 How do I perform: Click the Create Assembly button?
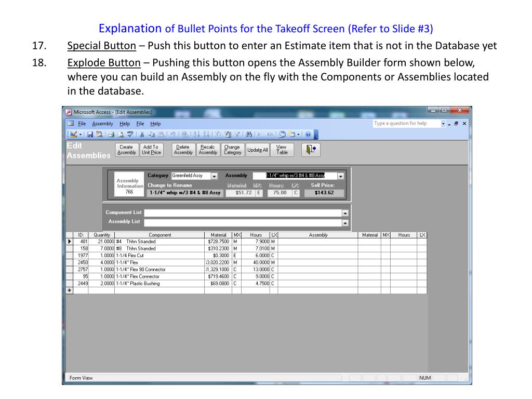(x=127, y=150)
